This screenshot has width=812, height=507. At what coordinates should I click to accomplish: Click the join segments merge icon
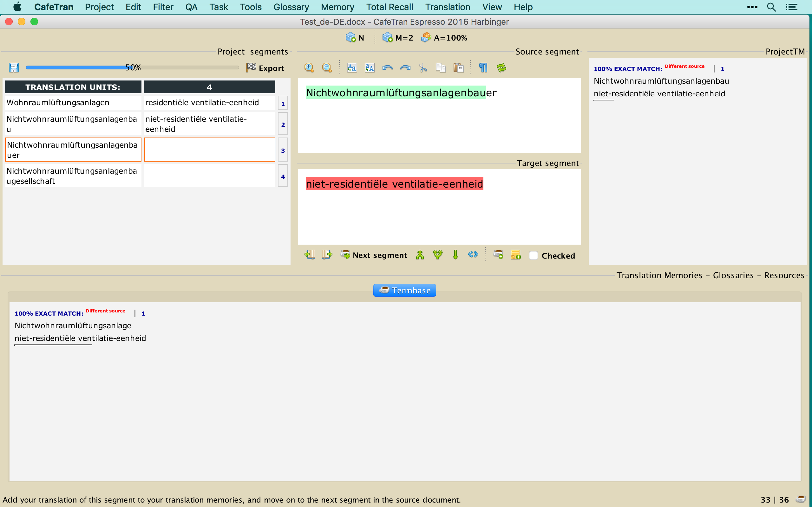(420, 255)
